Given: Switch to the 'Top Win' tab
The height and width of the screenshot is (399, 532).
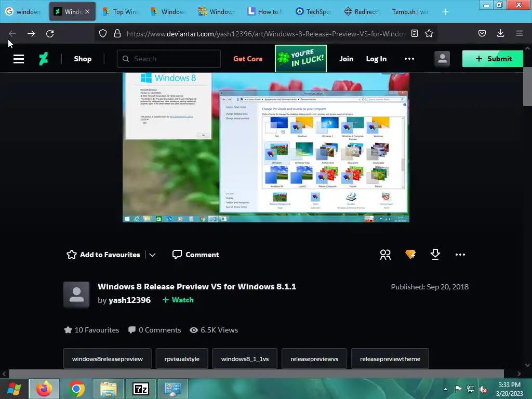Looking at the screenshot, I should pos(121,11).
